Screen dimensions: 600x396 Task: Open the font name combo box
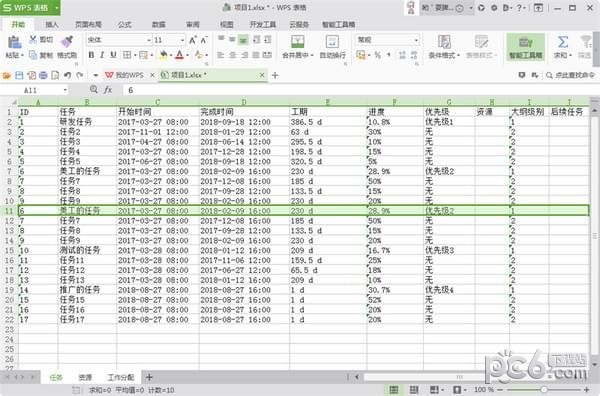(x=119, y=40)
